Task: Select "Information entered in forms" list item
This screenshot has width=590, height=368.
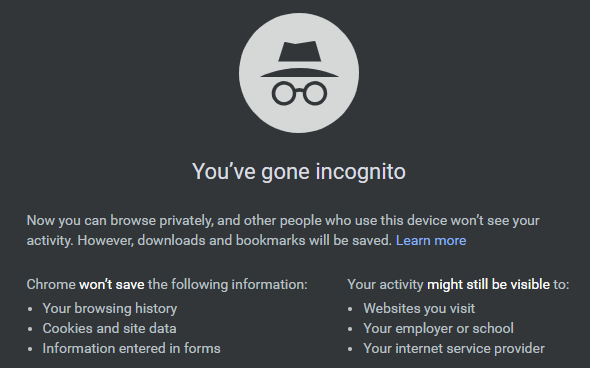Action: [131, 348]
